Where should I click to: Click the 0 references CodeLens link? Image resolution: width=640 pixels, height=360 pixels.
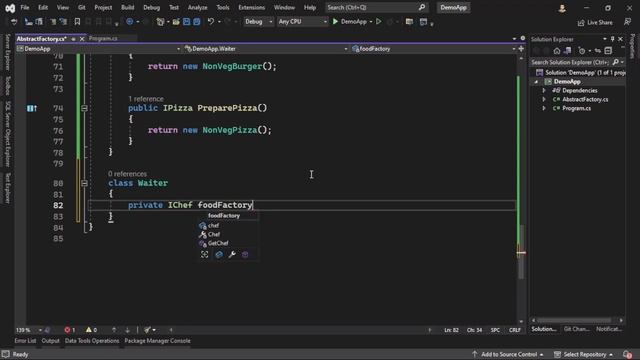[127, 174]
